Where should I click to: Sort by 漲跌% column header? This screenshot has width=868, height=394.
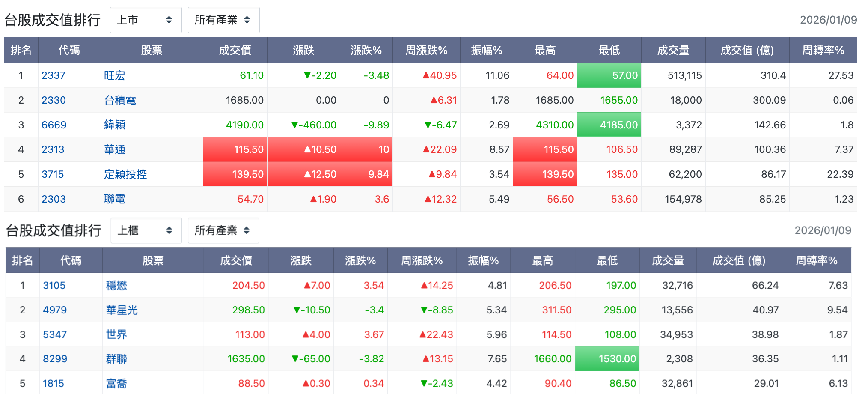(x=366, y=50)
